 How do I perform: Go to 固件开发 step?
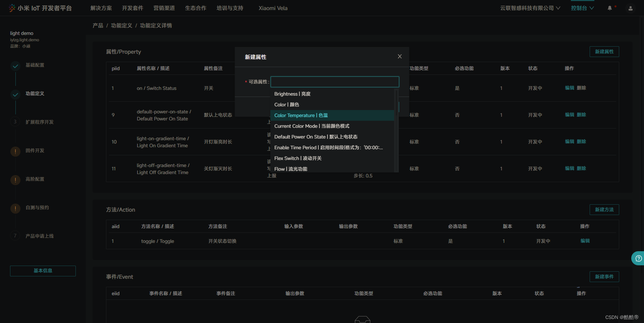click(35, 151)
